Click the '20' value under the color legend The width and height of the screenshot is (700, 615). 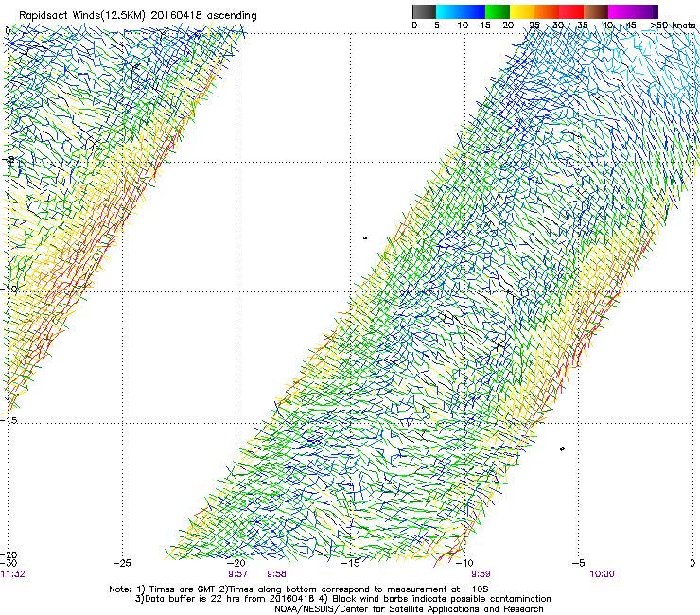pyautogui.click(x=508, y=26)
